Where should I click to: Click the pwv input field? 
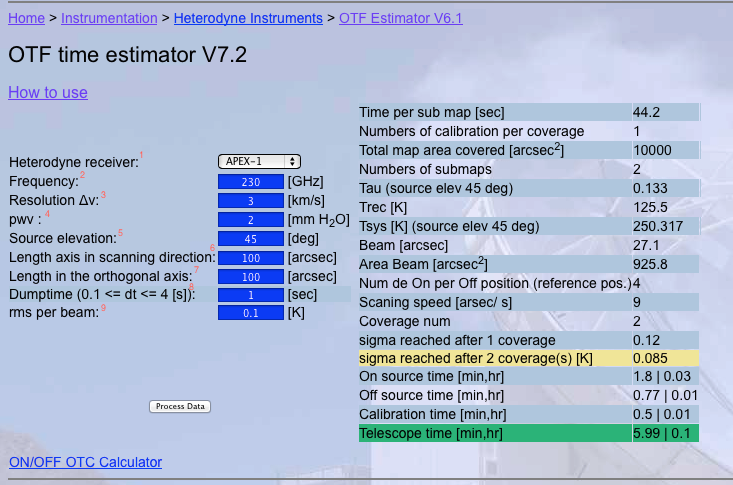(x=250, y=219)
